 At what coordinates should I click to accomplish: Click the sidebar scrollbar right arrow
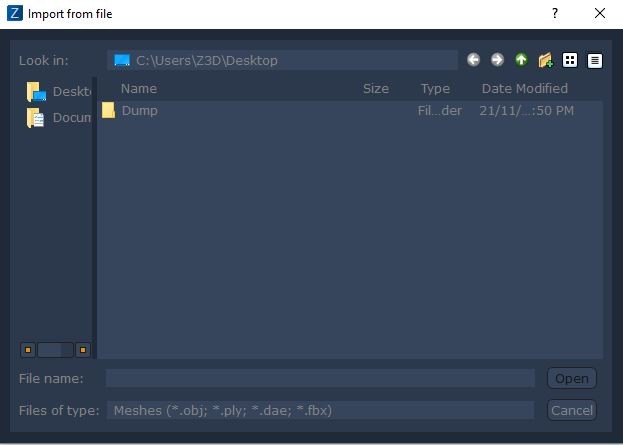pos(83,350)
